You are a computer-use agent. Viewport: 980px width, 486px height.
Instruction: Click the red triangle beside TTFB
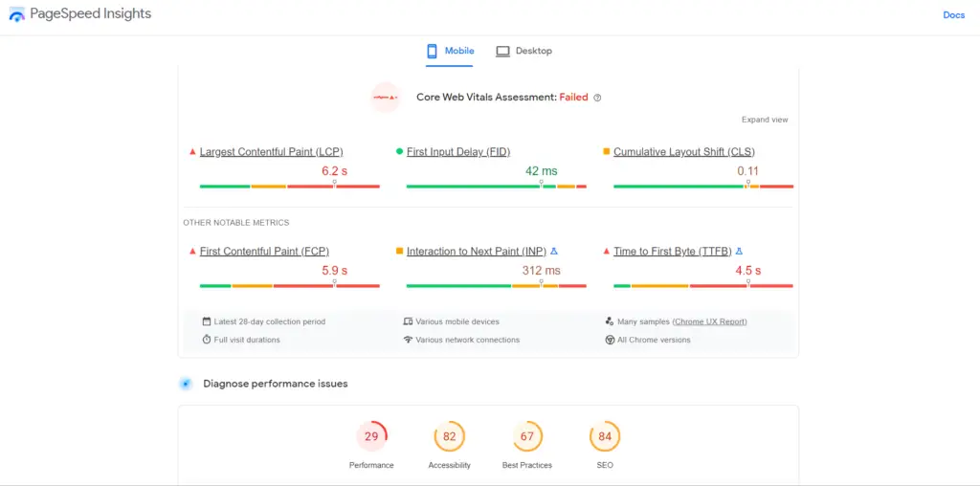[606, 251]
